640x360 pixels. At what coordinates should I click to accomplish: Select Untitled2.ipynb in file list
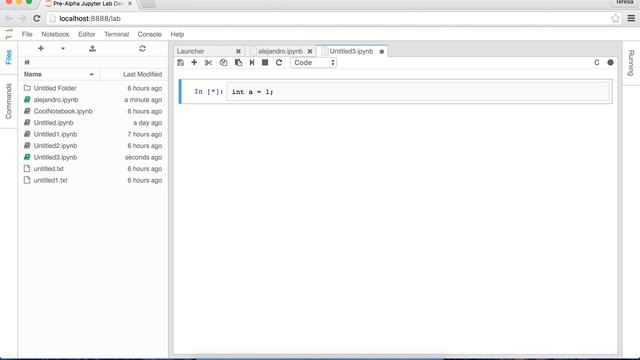93,146
